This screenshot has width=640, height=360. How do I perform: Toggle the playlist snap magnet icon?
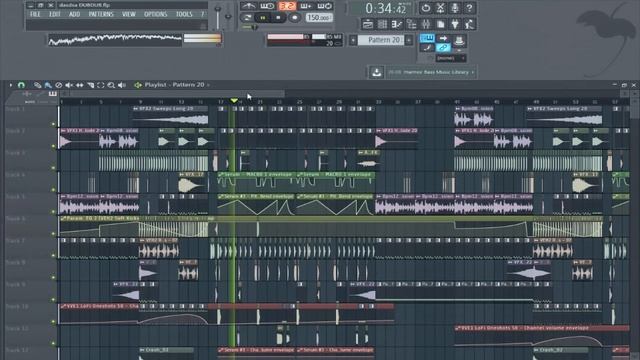click(x=21, y=85)
